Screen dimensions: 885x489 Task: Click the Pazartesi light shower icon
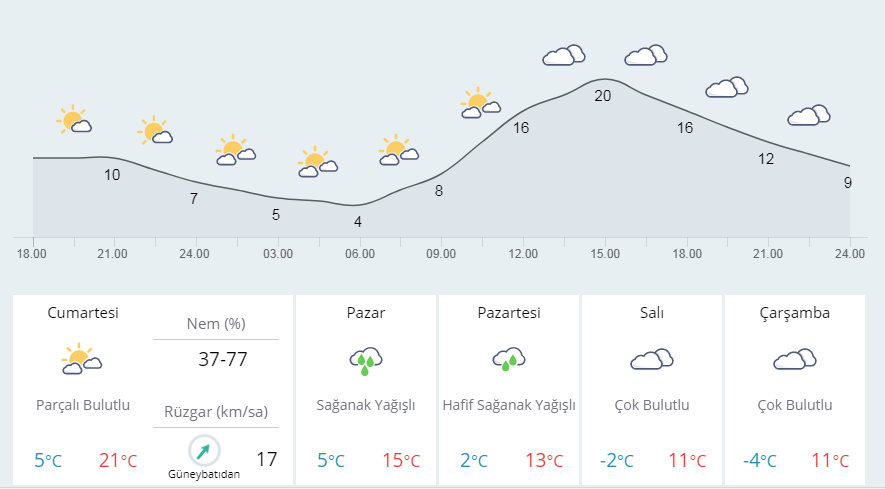[x=509, y=359]
